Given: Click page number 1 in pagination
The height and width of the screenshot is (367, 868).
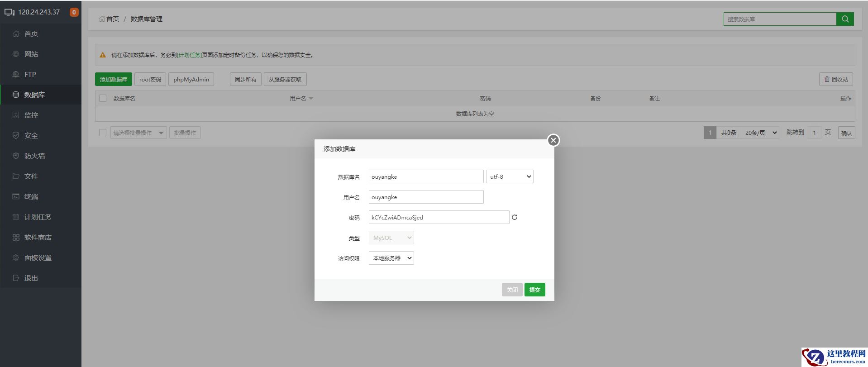Looking at the screenshot, I should [x=710, y=133].
